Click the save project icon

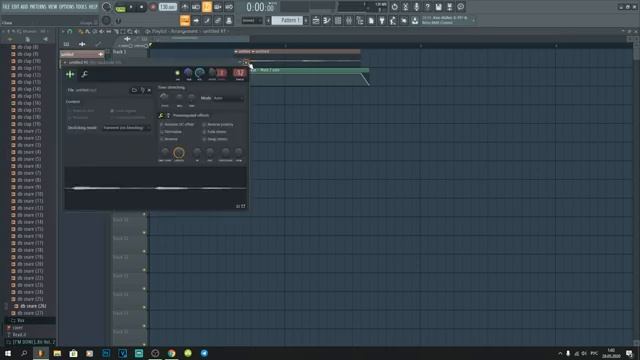tap(438, 7)
